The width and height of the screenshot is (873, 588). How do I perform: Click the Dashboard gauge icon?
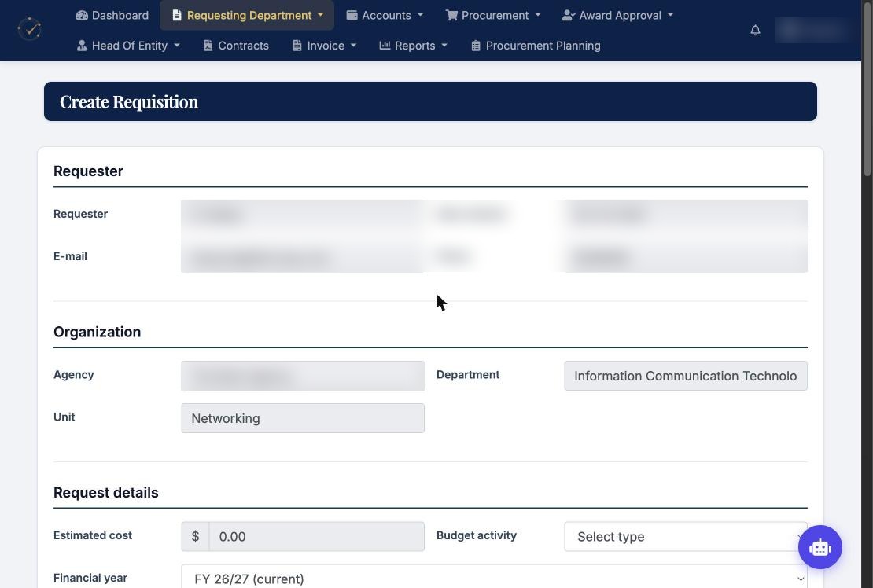click(82, 15)
